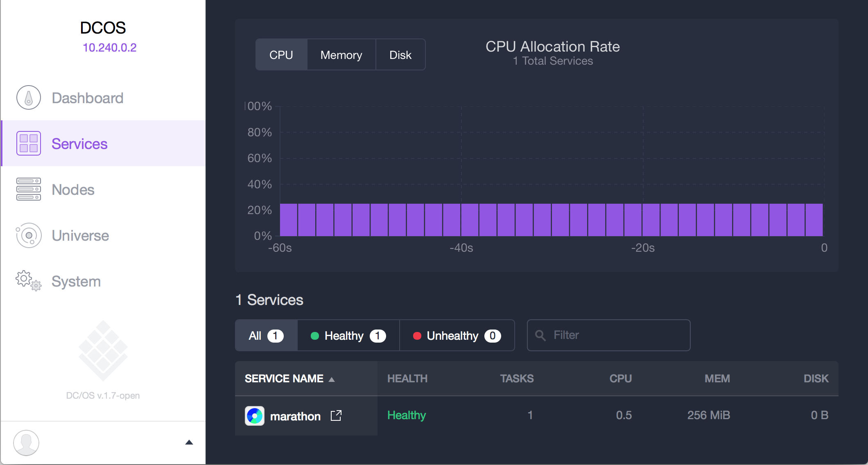Show Unhealthy services filter
Viewport: 868px width, 465px height.
457,335
